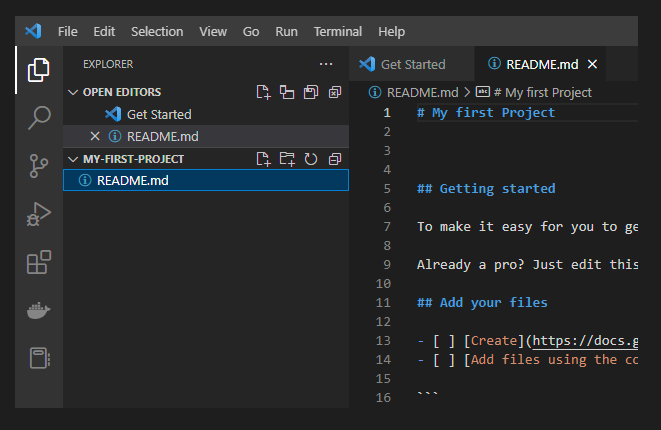
Task: Select README.md in Open Editors list
Action: click(x=206, y=136)
